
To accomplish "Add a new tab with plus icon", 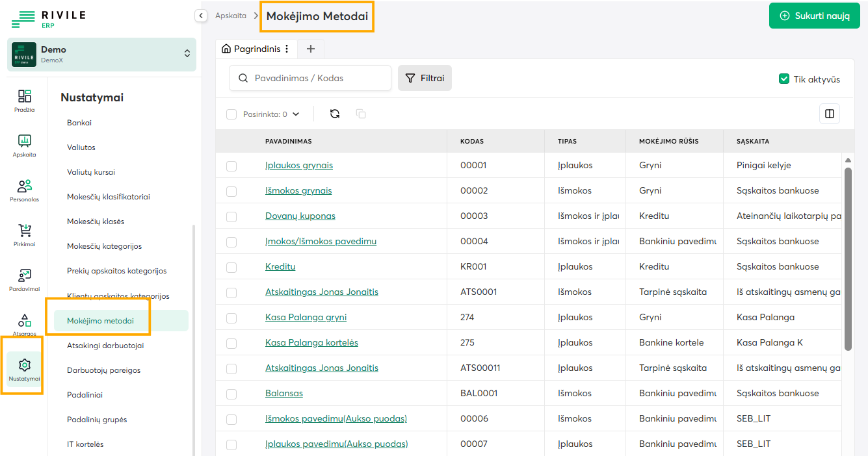I will tap(311, 49).
